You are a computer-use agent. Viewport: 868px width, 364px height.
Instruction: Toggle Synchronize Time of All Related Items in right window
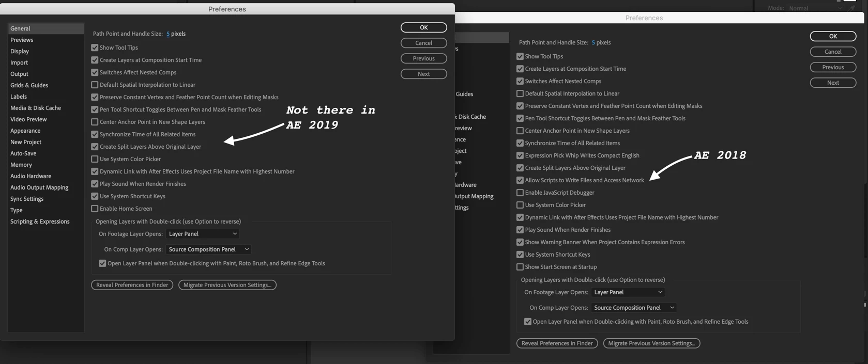[x=520, y=143]
